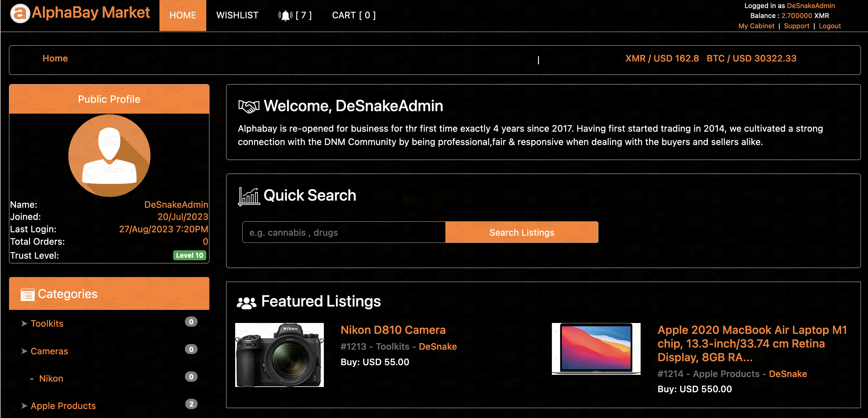
Task: Click the BTC / USD 30322.33 rate
Action: tap(751, 58)
